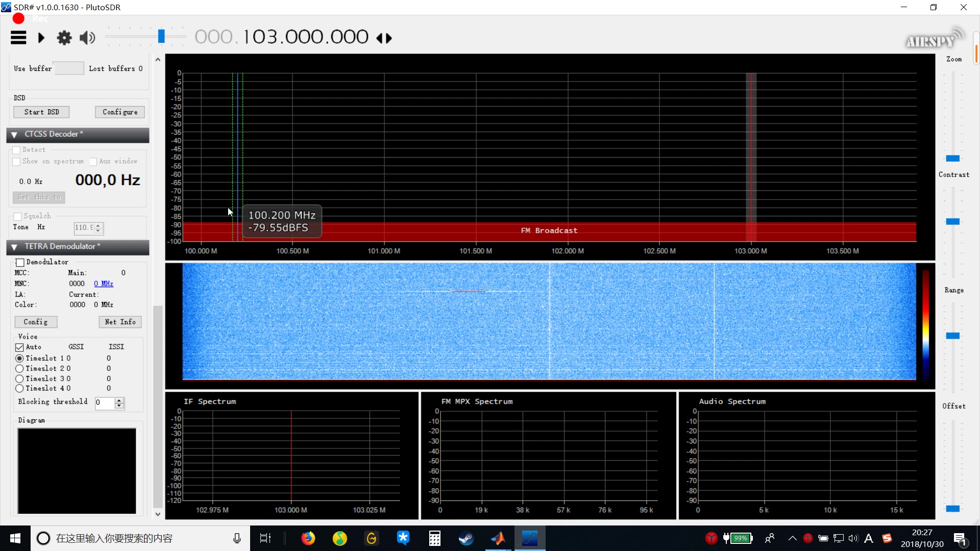Image resolution: width=980 pixels, height=551 pixels.
Task: Select the Timeslot 2 radio button
Action: (x=19, y=368)
